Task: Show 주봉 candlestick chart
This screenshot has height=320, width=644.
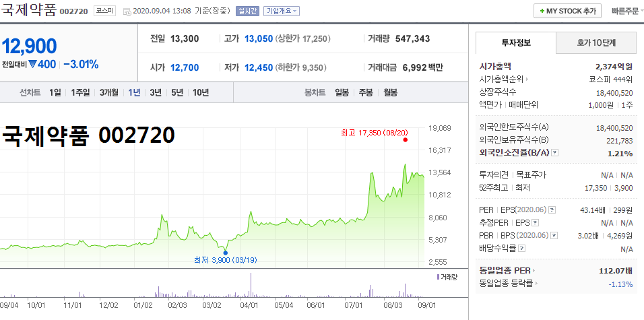Action: [366, 92]
